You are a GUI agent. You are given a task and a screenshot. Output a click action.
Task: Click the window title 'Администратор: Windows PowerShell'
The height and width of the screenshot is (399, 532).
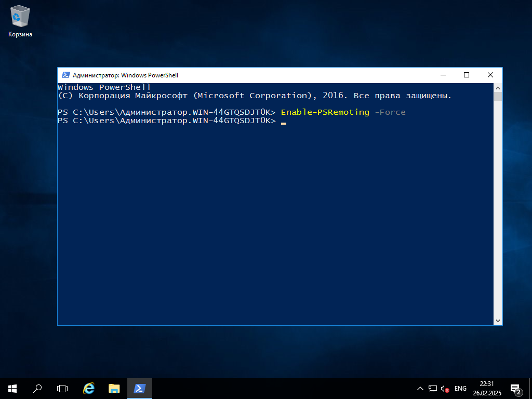click(x=125, y=75)
